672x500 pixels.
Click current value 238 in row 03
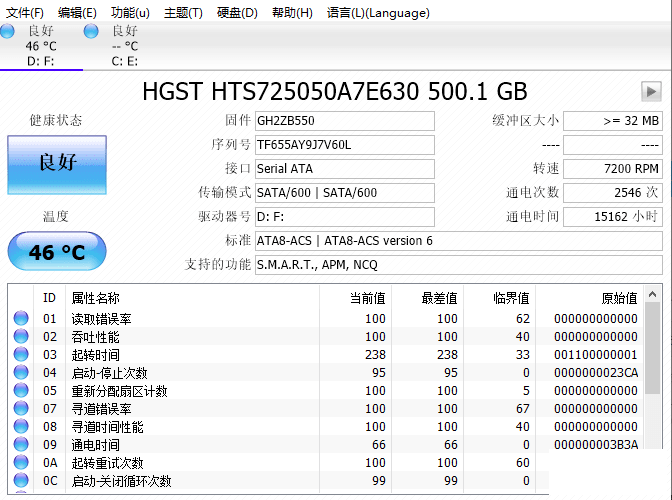[375, 355]
